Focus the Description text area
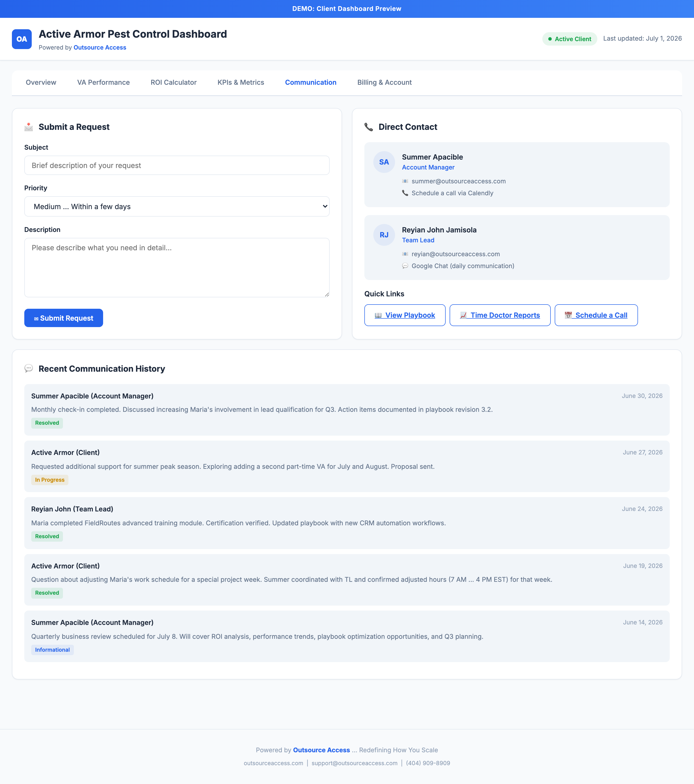This screenshot has height=784, width=694. pyautogui.click(x=177, y=268)
